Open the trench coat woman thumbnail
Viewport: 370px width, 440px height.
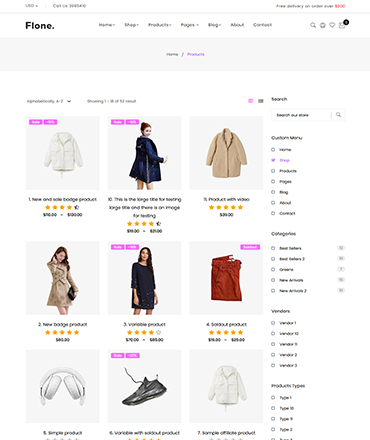(62, 278)
